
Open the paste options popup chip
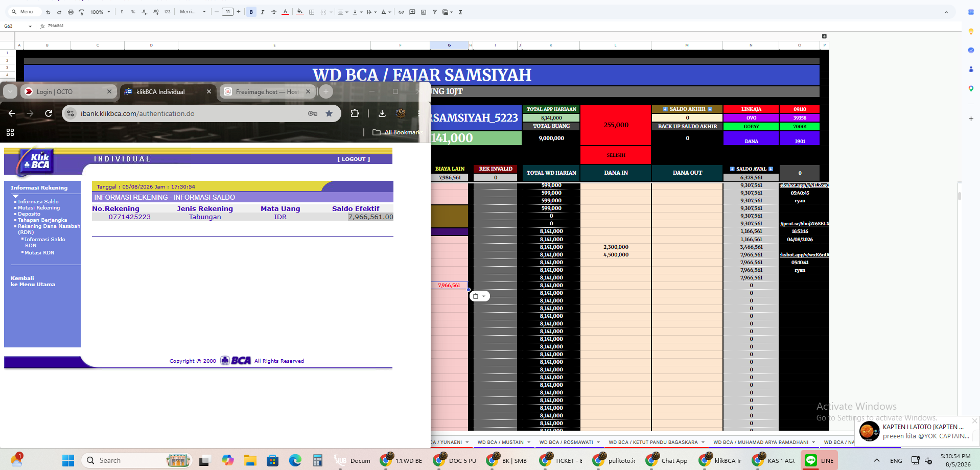479,296
